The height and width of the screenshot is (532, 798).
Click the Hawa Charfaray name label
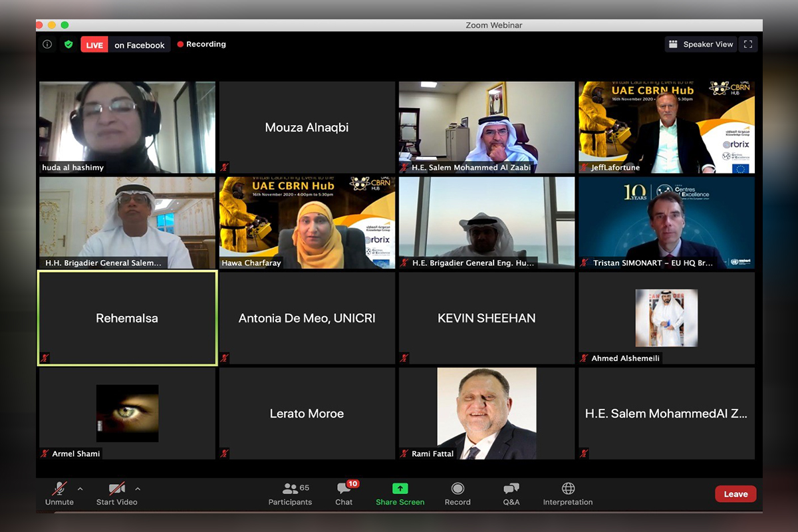point(250,263)
